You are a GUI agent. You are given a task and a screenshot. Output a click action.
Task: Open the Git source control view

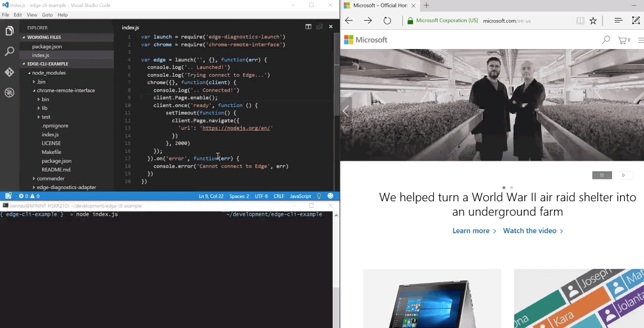(x=9, y=72)
